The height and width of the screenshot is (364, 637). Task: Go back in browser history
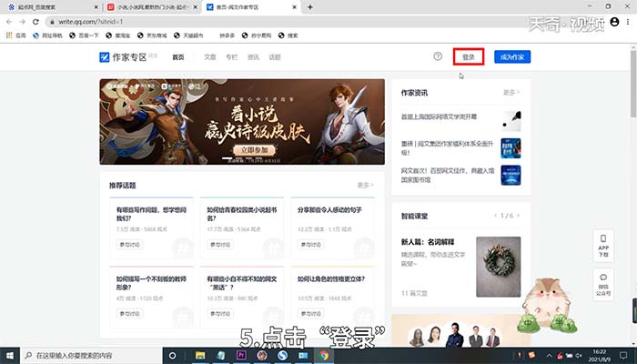[9, 22]
